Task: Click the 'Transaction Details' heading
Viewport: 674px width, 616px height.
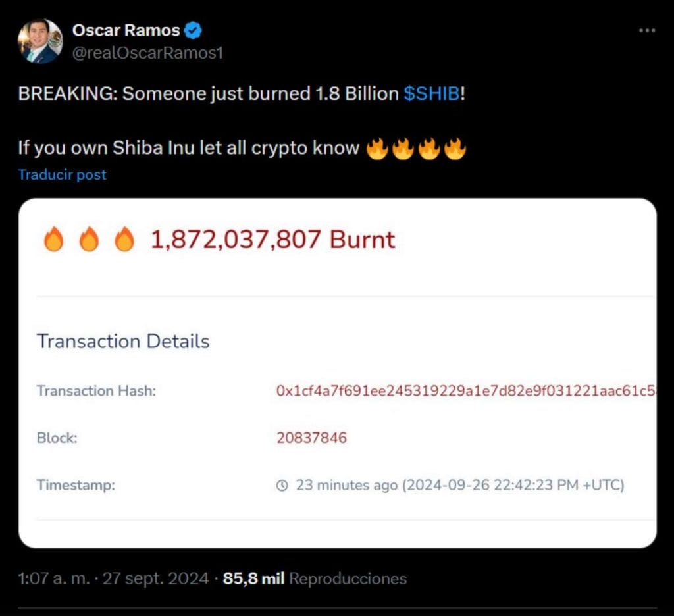Action: (x=123, y=341)
